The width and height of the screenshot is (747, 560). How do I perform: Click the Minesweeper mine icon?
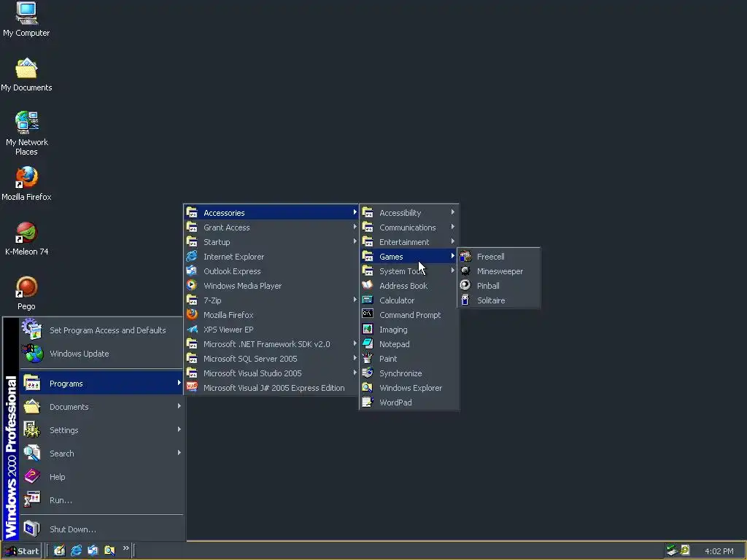tap(465, 271)
